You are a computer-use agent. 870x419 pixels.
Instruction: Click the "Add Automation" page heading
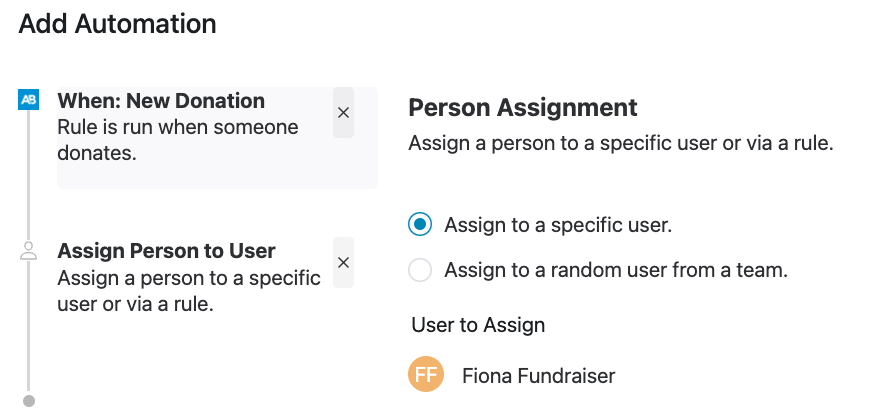(118, 24)
